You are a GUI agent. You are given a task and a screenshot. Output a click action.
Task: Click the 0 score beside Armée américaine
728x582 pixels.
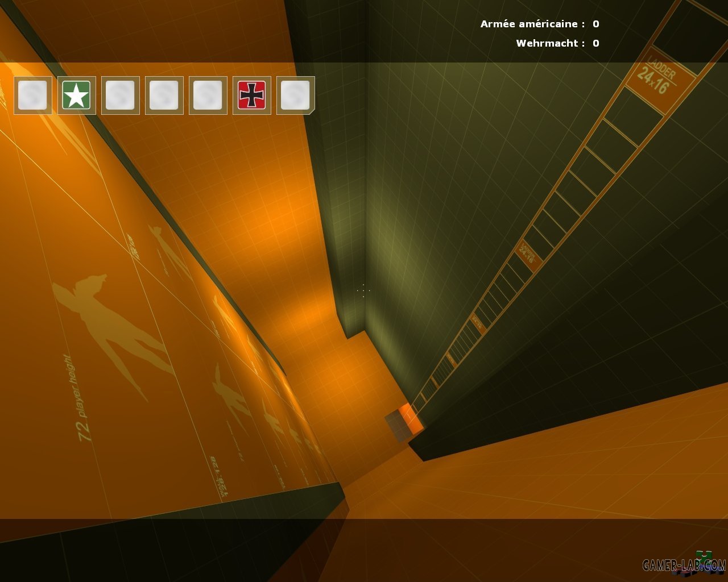click(596, 24)
